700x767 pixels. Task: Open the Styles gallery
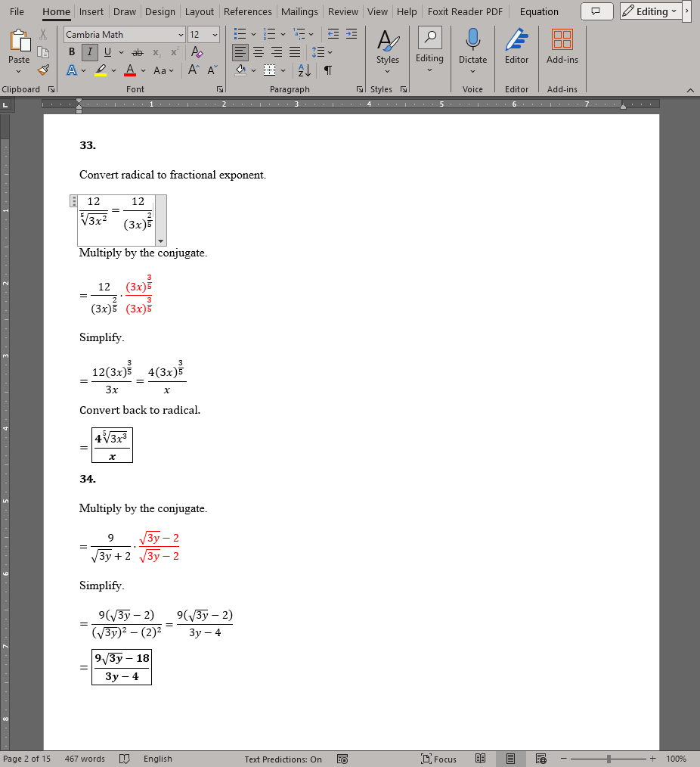click(388, 52)
